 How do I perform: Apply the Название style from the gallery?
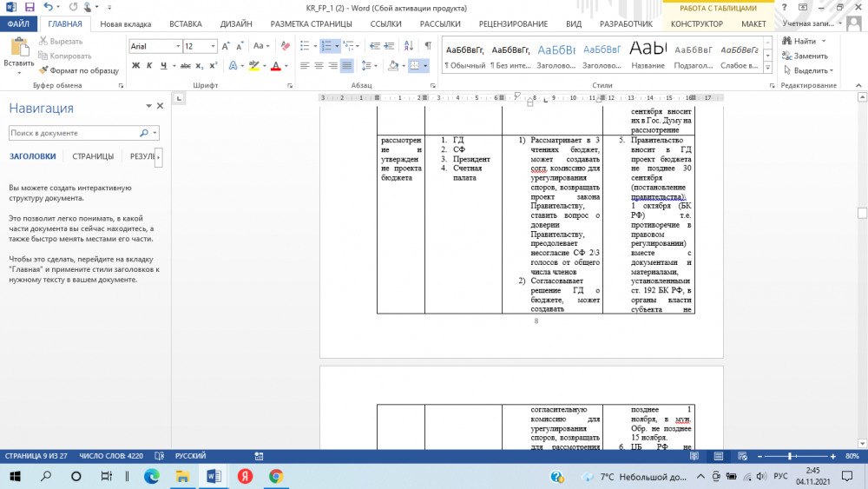point(648,54)
